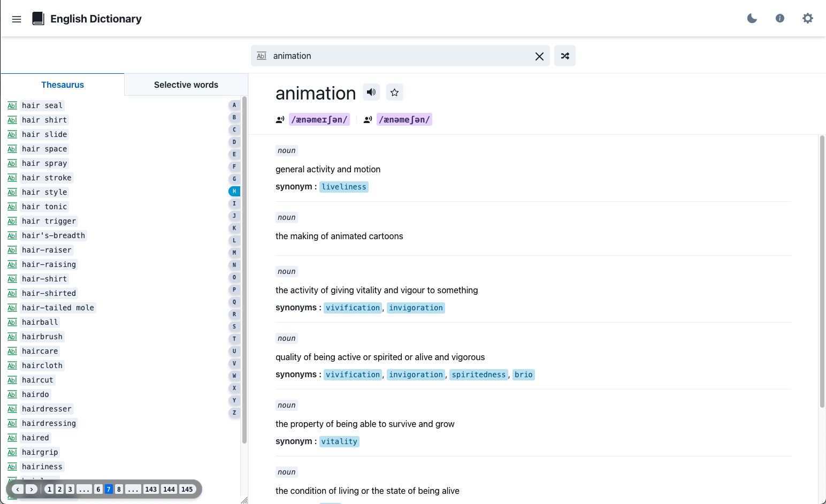Go to previous page arrow in pagination
Screen dimensions: 826x504
[x=18, y=489]
